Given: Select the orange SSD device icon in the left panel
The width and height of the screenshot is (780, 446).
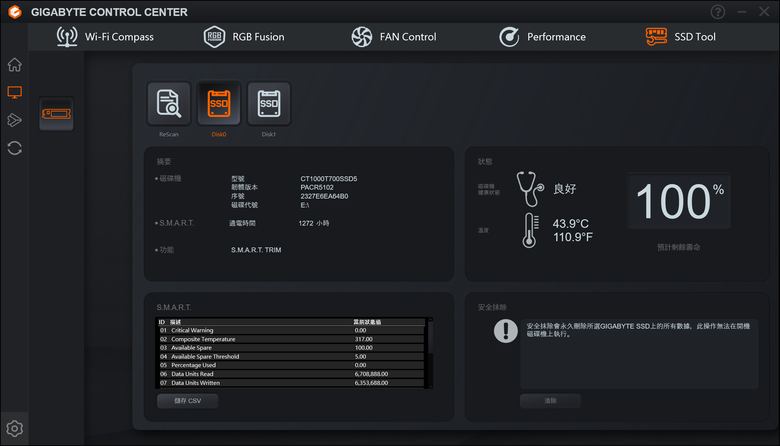Looking at the screenshot, I should [x=56, y=114].
